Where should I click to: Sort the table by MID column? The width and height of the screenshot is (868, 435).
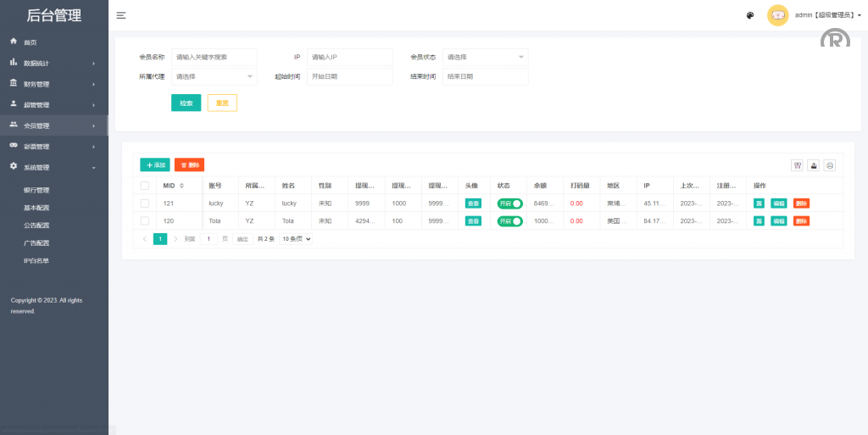click(x=181, y=186)
